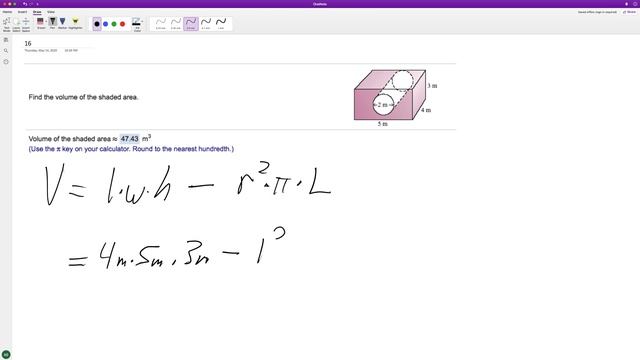The height and width of the screenshot is (360, 640).
Task: Select the Pen tool
Action: (x=53, y=23)
